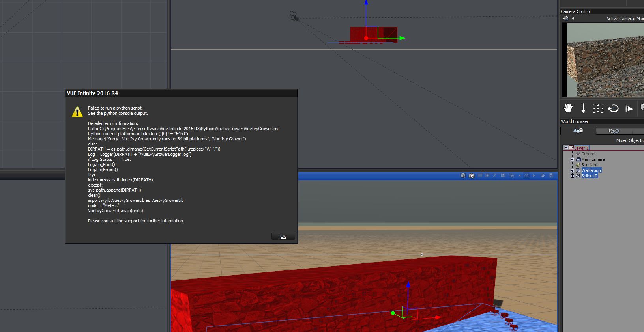Image resolution: width=644 pixels, height=332 pixels.
Task: Click the next arrow in viewport toolbar
Action: (534, 175)
